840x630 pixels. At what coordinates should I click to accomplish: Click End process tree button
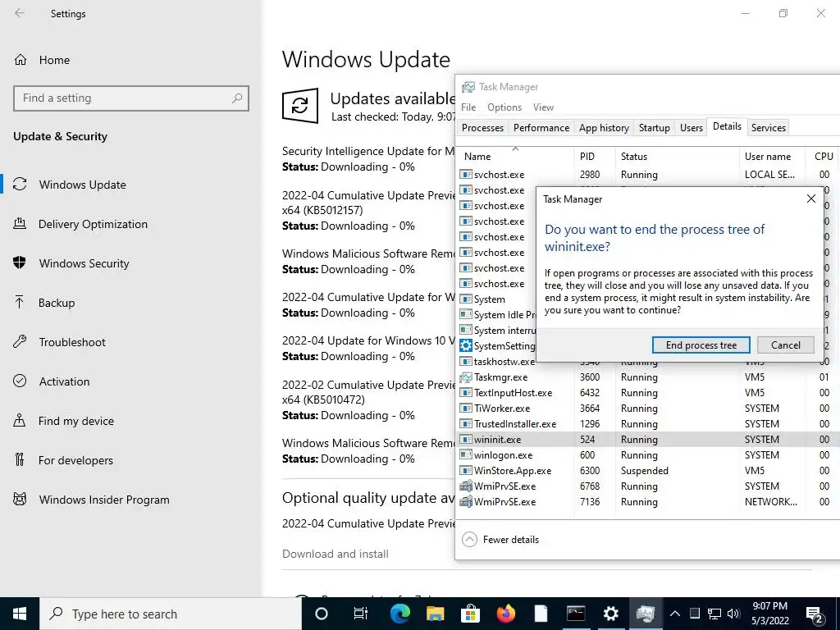701,345
